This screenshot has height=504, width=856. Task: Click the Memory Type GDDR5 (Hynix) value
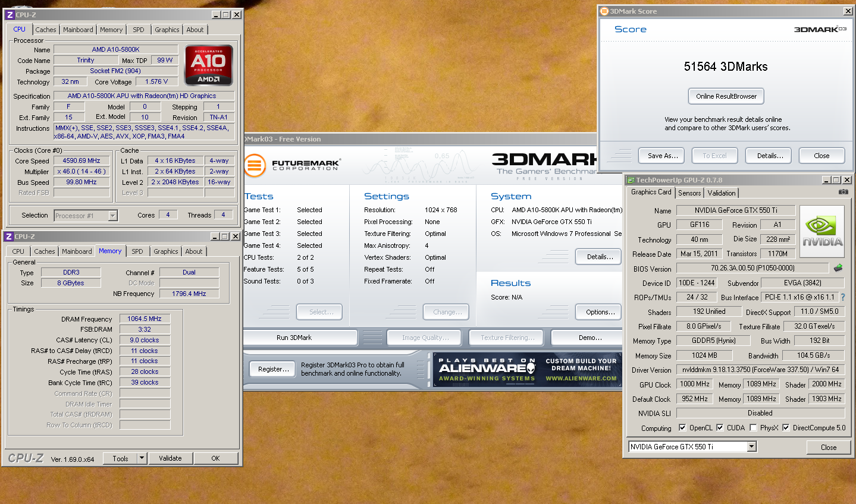[714, 341]
